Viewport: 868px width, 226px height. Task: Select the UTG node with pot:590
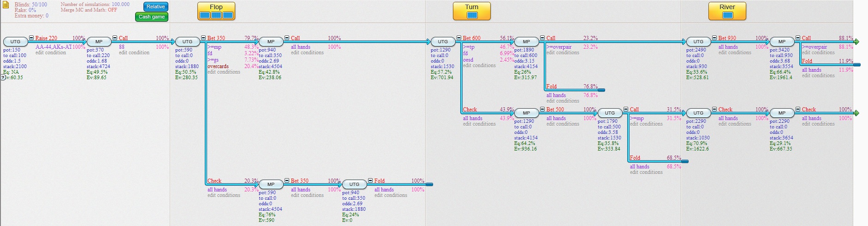pos(187,41)
